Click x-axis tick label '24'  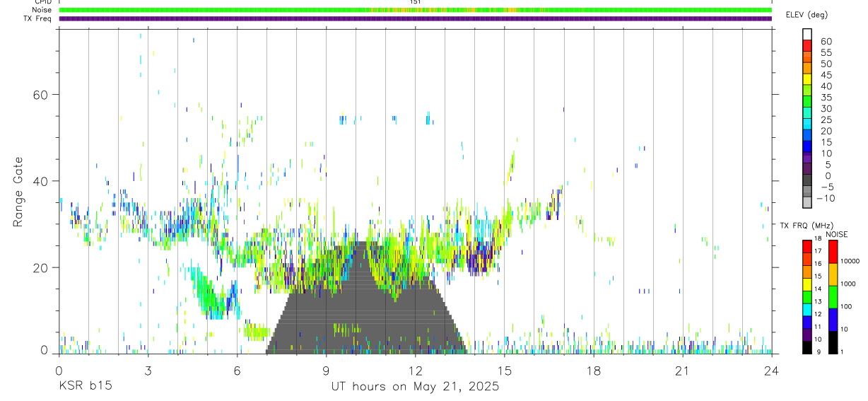pos(771,371)
